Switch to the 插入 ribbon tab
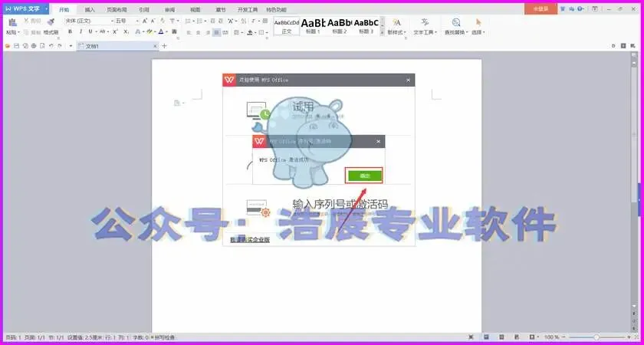 coord(90,9)
